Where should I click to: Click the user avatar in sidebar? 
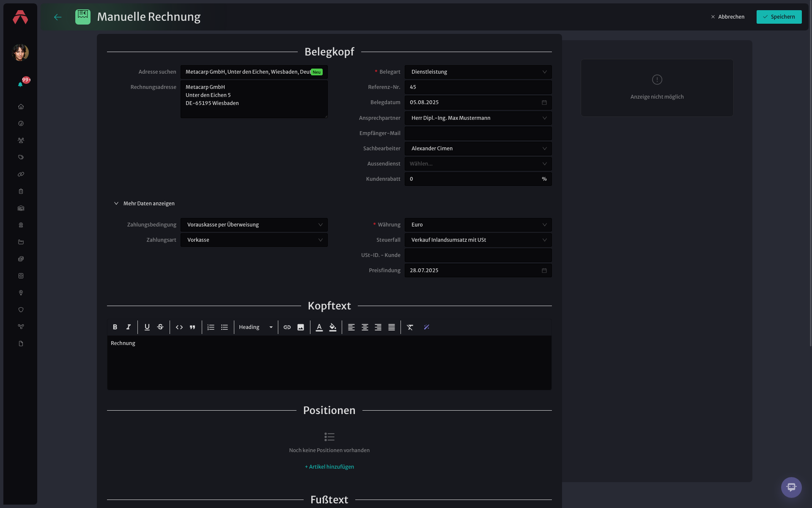click(x=20, y=52)
